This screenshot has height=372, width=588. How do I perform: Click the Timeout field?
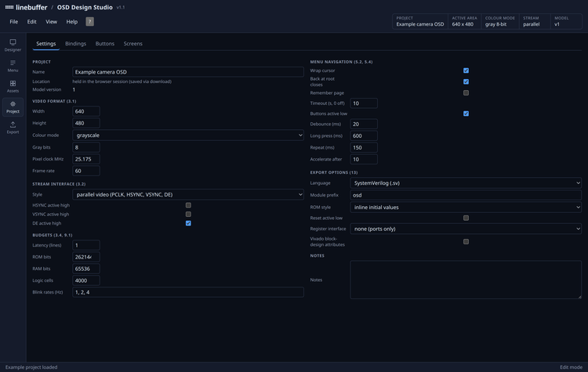[x=364, y=103]
